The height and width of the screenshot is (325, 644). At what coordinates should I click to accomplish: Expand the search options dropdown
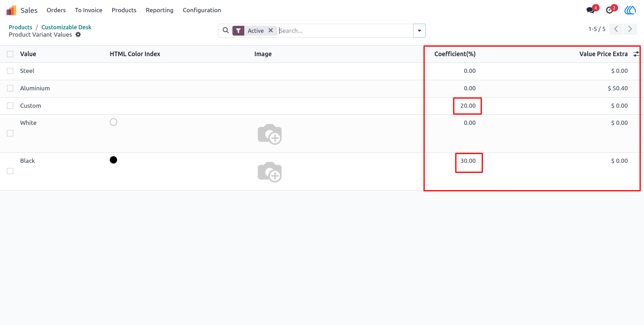point(419,31)
